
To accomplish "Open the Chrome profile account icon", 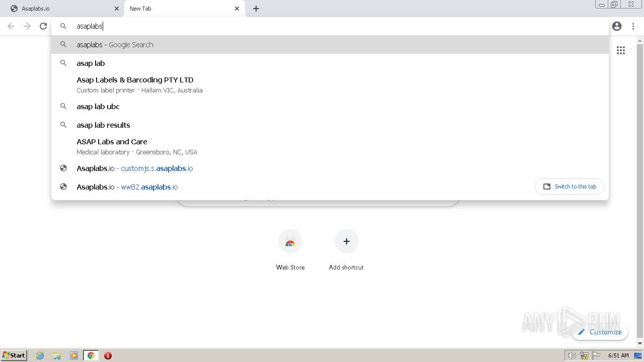I will 617,26.
